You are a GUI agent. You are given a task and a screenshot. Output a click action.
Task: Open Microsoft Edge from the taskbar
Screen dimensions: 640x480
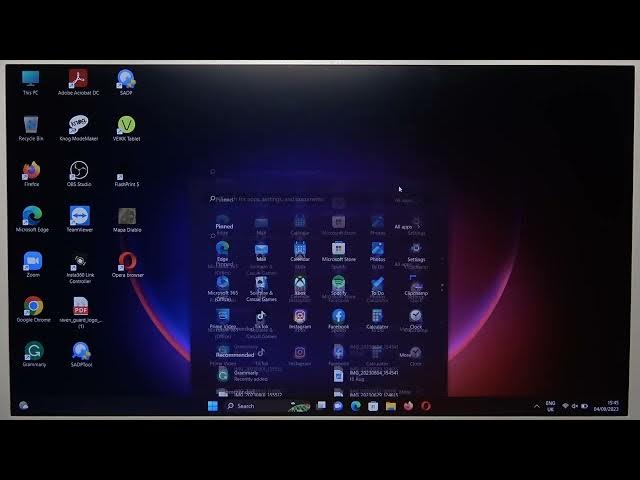pos(356,406)
